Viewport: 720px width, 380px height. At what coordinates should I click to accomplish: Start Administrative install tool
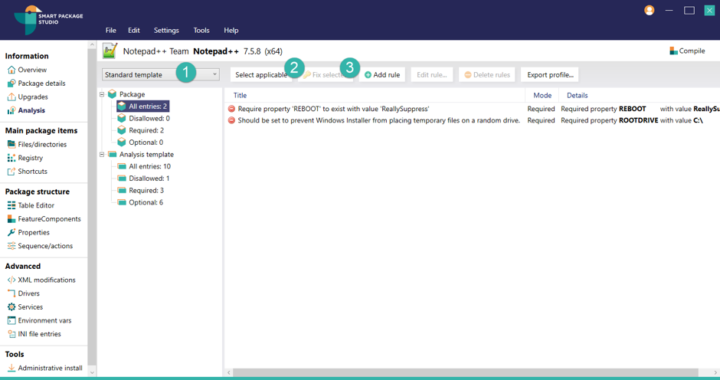(x=45, y=368)
